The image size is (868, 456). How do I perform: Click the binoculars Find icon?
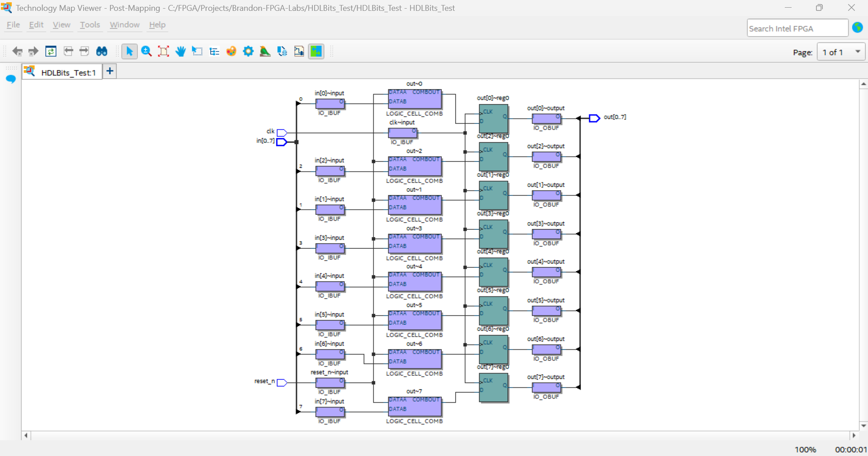(102, 52)
